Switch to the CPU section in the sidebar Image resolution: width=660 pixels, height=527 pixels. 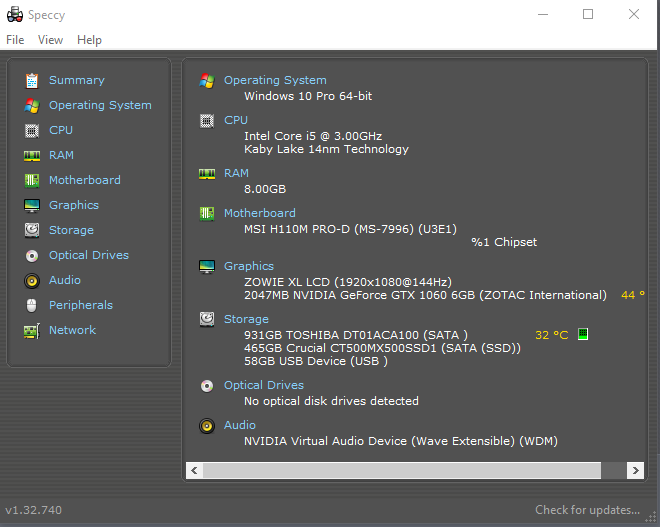61,130
